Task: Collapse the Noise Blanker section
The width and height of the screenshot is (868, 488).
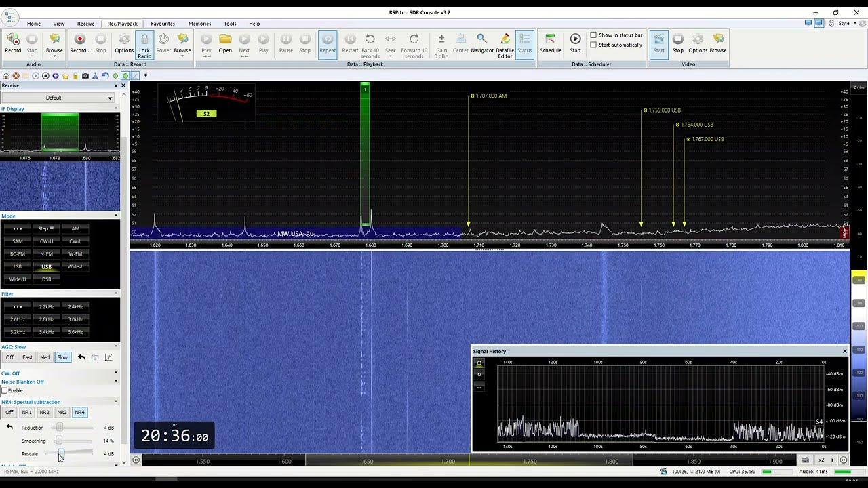Action: (x=115, y=382)
